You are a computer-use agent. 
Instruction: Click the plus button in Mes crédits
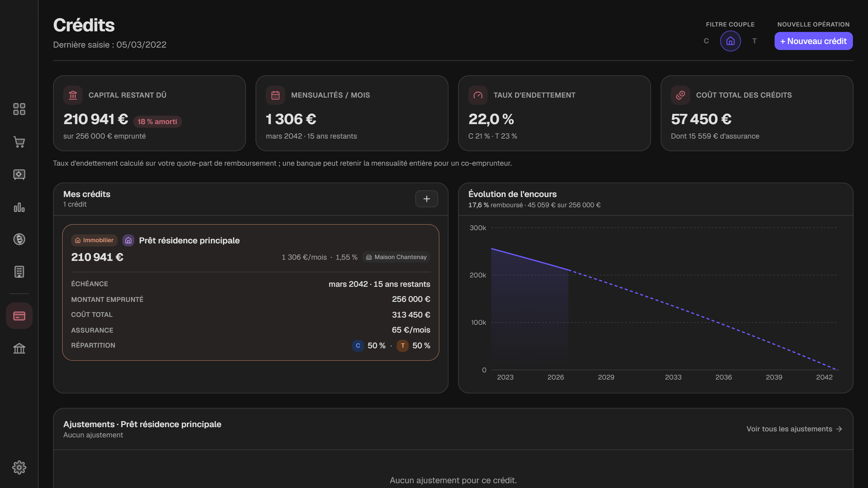click(x=426, y=199)
